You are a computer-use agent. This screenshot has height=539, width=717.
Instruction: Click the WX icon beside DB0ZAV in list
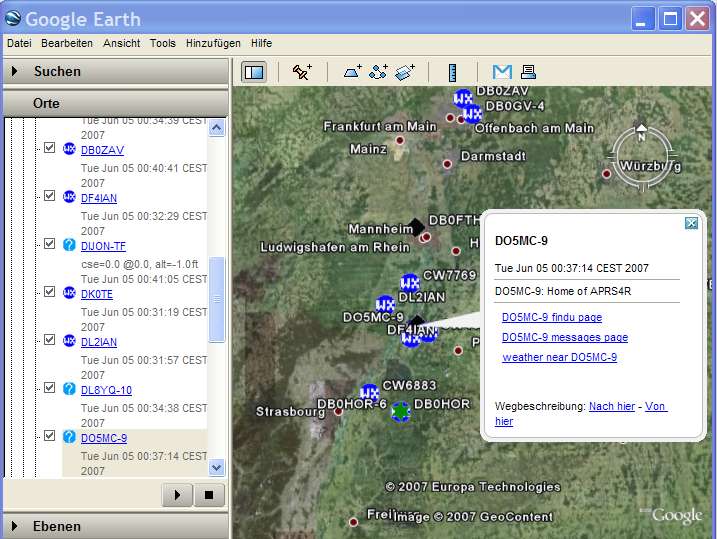(x=69, y=149)
